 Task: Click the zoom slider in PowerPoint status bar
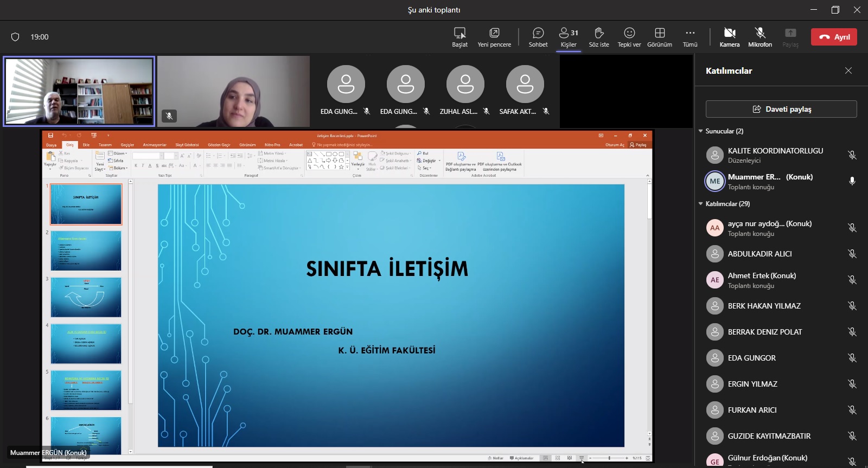(x=609, y=458)
